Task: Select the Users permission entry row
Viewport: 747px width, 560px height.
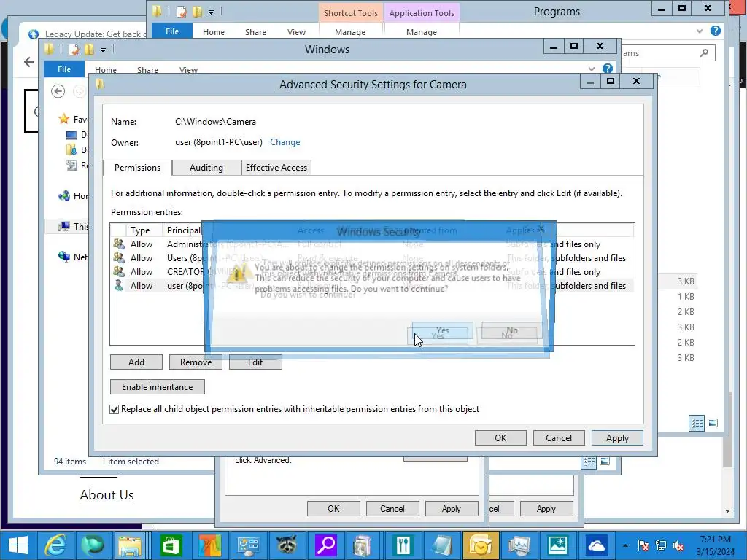Action: [372, 257]
